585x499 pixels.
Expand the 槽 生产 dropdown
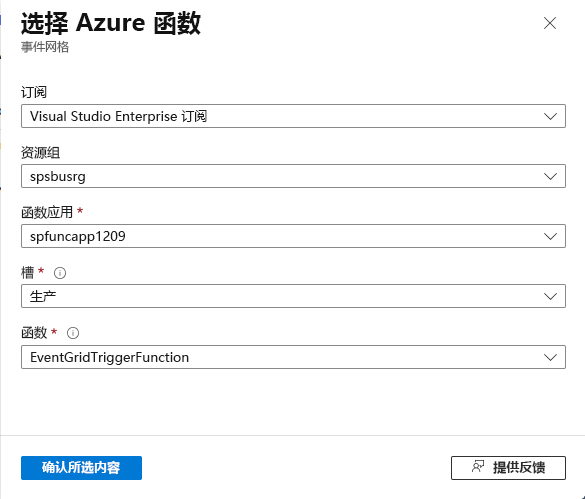[293, 296]
